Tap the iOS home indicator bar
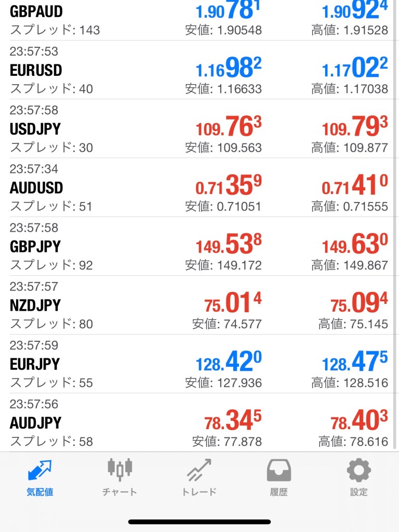 pyautogui.click(x=199, y=522)
